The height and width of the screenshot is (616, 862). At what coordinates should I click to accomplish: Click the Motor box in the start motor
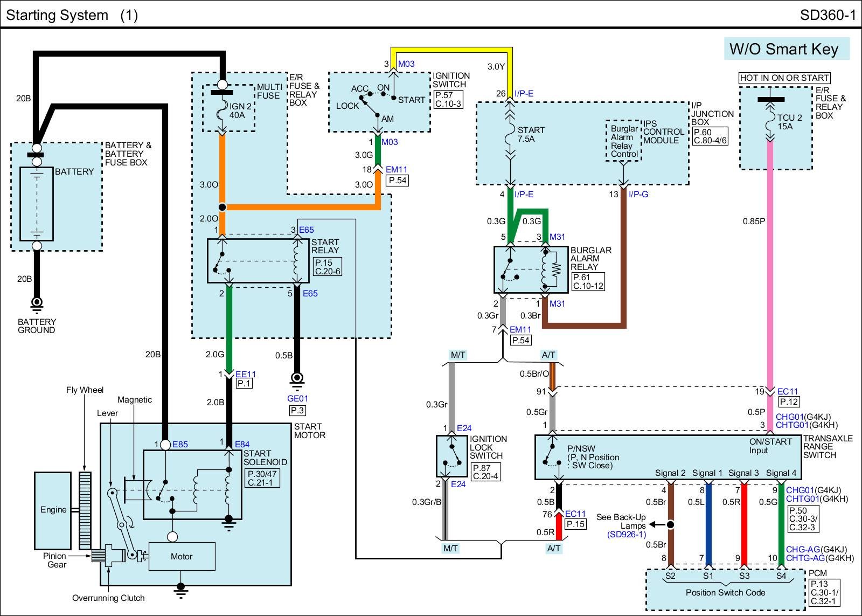182,556
